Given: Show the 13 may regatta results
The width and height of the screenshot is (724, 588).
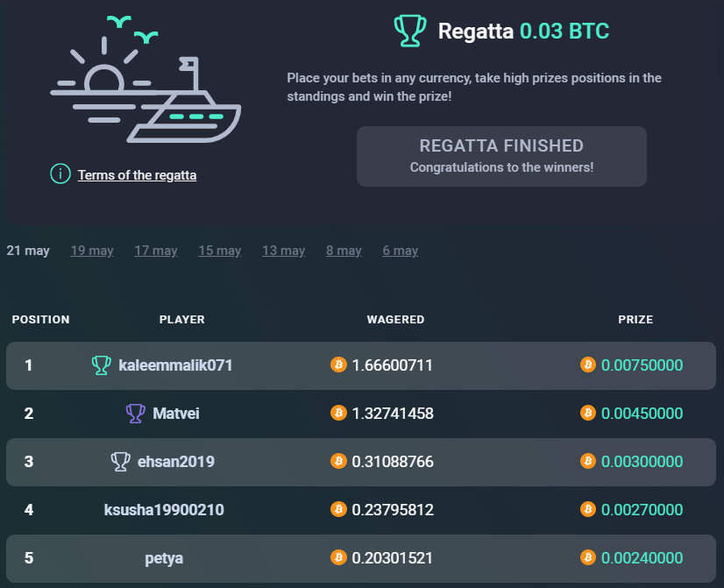Looking at the screenshot, I should 283,251.
